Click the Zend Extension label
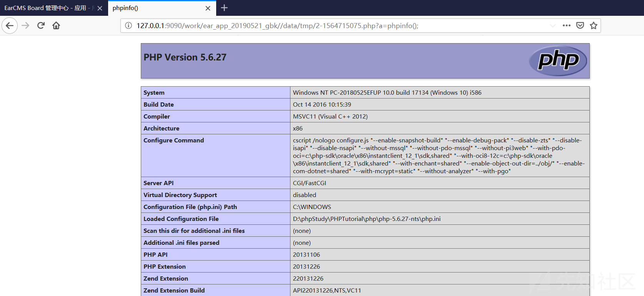The height and width of the screenshot is (296, 644). coord(166,279)
